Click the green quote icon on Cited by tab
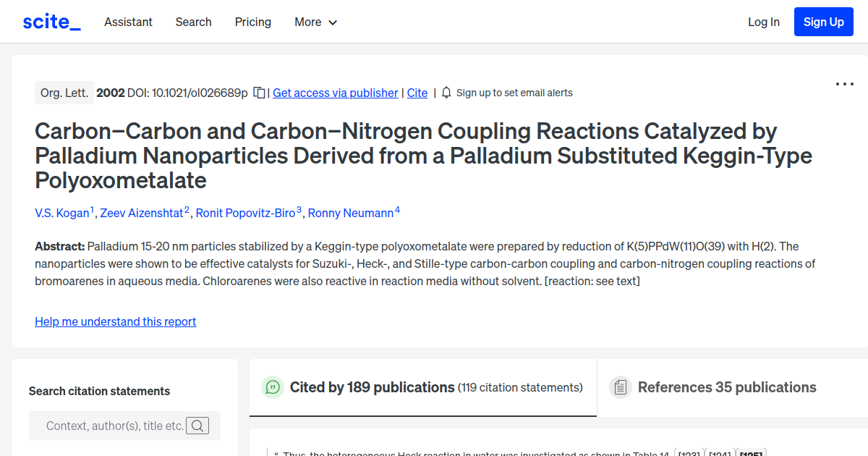The height and width of the screenshot is (456, 868). tap(273, 387)
